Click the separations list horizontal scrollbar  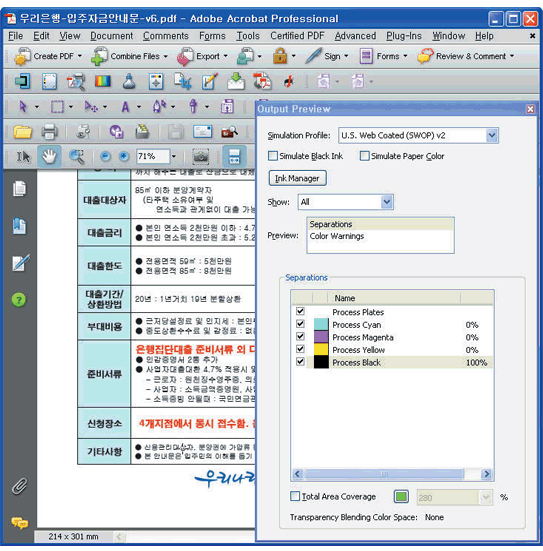[x=392, y=474]
